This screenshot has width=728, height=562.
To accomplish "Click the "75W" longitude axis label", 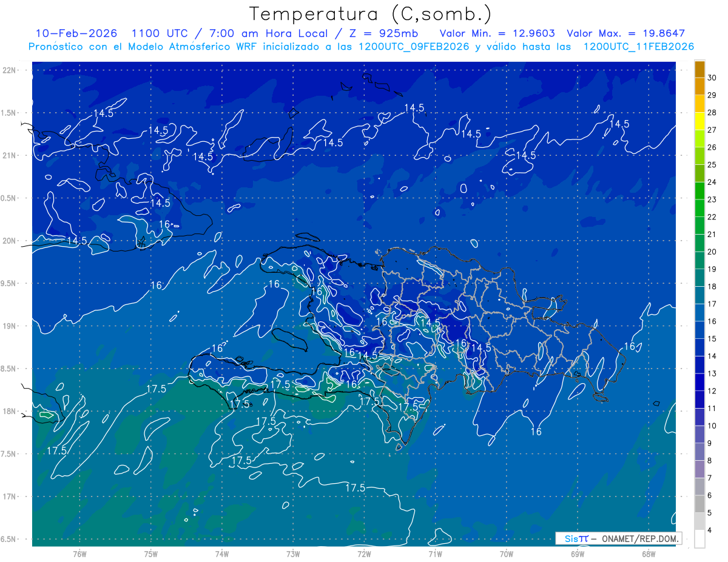I will (150, 554).
